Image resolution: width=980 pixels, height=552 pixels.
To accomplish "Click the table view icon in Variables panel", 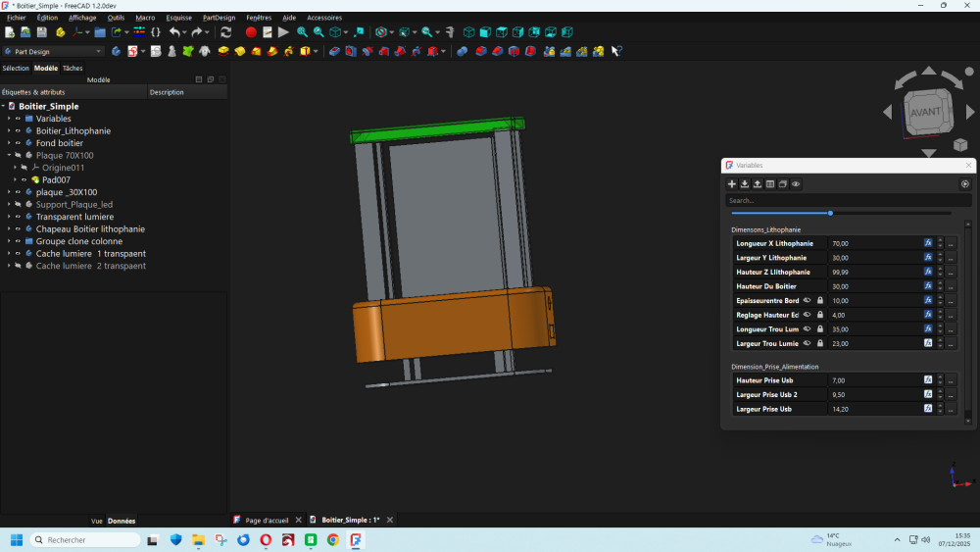I will (770, 184).
